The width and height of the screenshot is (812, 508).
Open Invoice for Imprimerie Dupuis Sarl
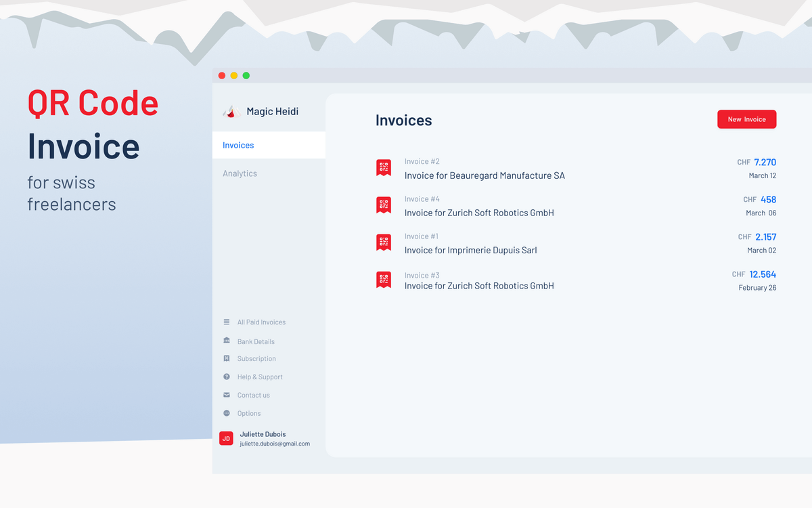[x=470, y=250]
